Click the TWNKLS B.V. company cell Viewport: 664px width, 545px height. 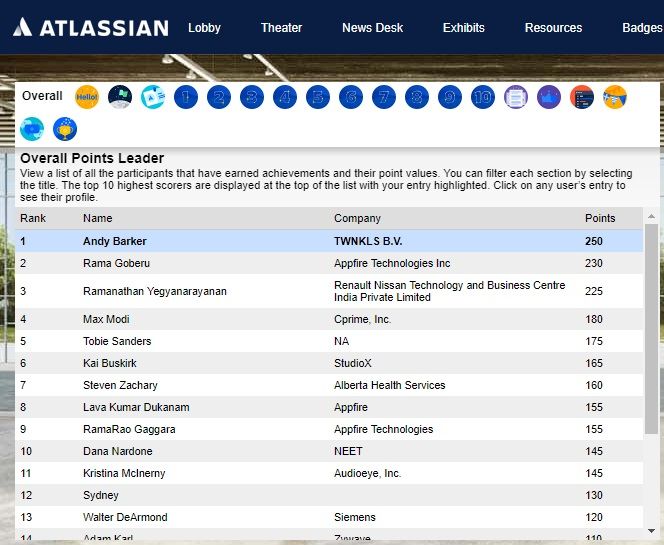coord(368,241)
